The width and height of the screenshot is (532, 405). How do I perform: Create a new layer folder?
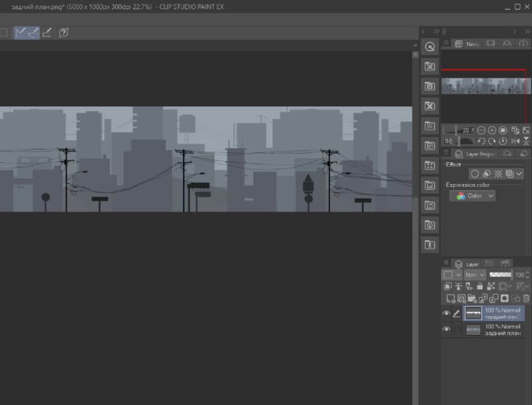point(471,298)
